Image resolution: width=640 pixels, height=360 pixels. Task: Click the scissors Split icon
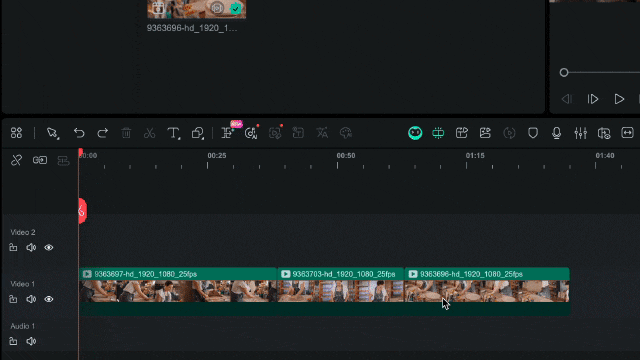(x=149, y=133)
